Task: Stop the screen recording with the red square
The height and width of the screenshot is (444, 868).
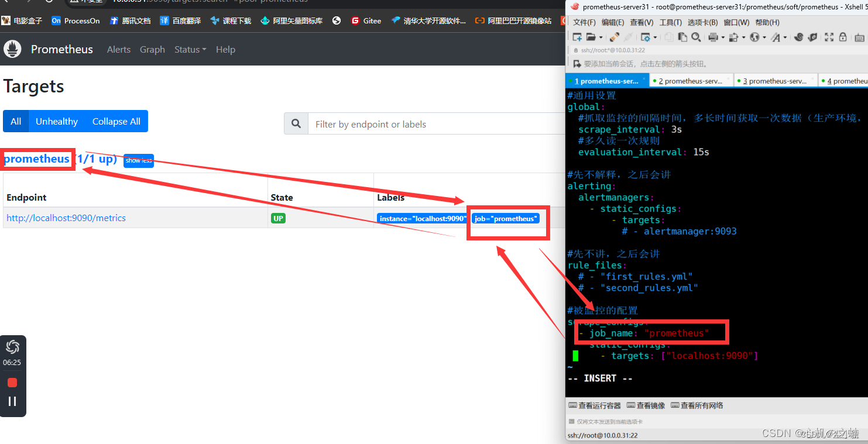Action: click(x=12, y=383)
